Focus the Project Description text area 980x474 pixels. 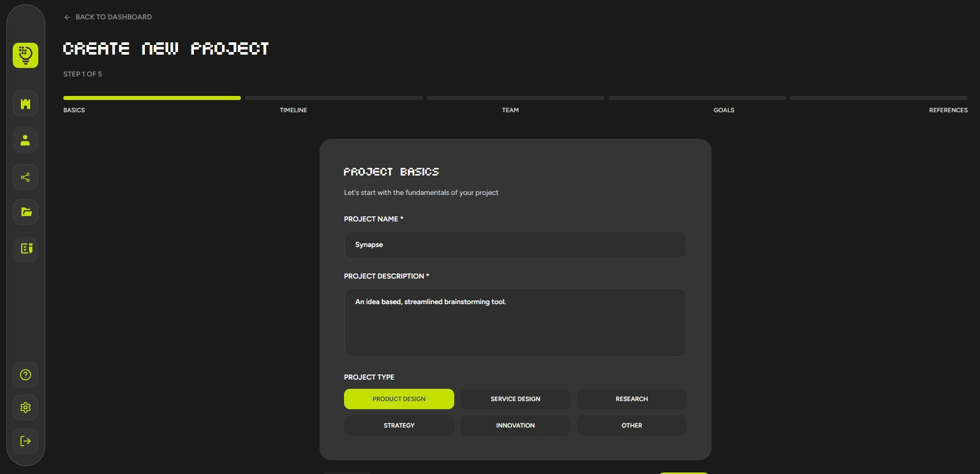pos(516,322)
